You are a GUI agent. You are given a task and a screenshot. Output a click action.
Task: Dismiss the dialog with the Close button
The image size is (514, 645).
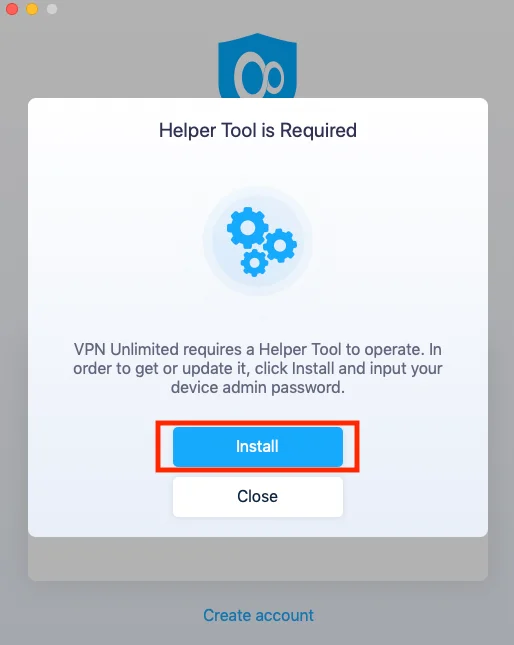tap(258, 497)
